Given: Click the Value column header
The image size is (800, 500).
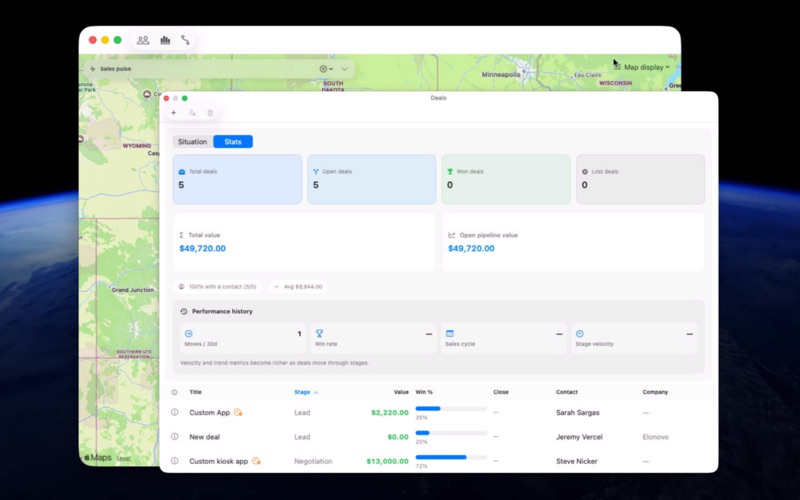Looking at the screenshot, I should (x=401, y=392).
